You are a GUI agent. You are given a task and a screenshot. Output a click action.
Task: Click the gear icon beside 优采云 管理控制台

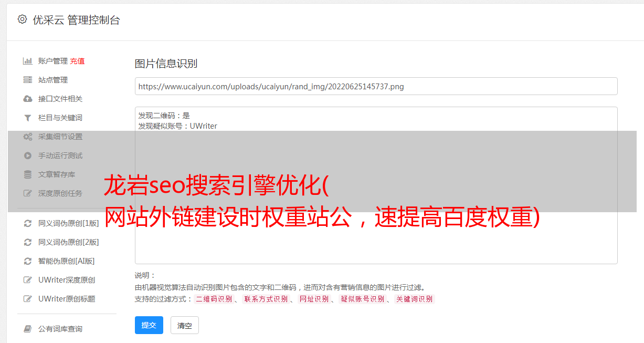pos(22,19)
